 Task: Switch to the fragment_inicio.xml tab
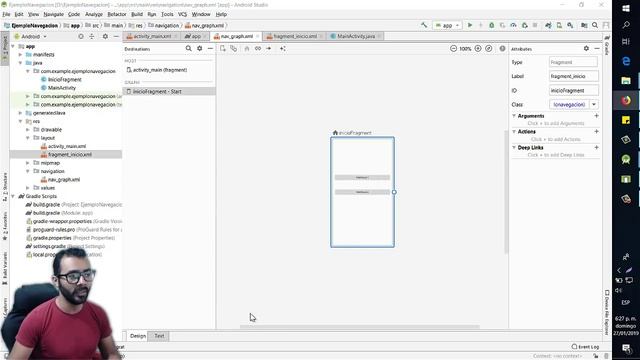pyautogui.click(x=295, y=36)
